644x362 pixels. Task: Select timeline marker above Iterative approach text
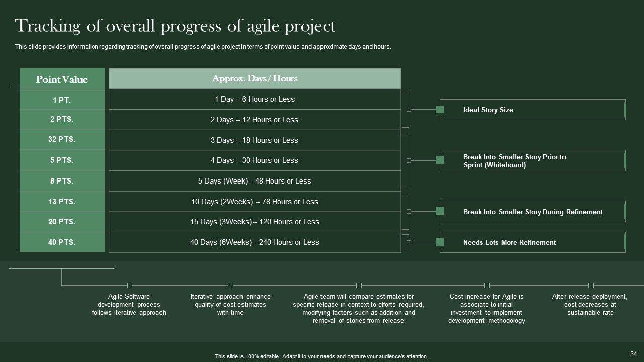[x=230, y=285]
